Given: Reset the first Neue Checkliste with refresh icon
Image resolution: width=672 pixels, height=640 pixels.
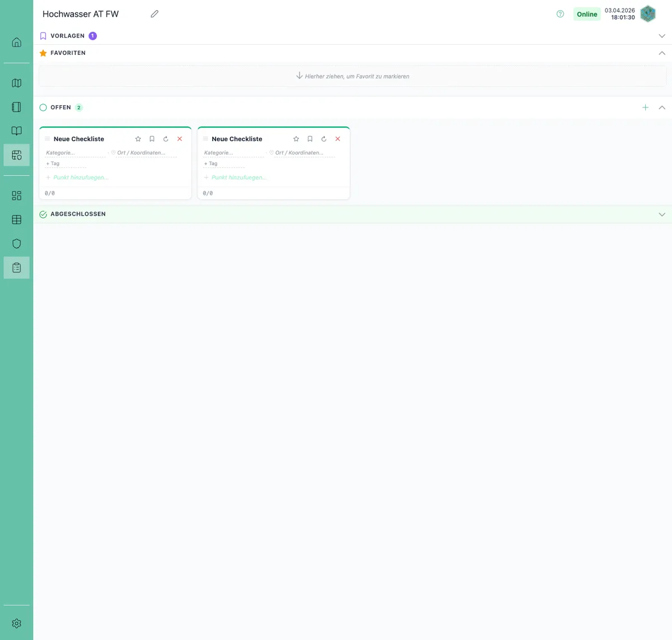Looking at the screenshot, I should [166, 139].
